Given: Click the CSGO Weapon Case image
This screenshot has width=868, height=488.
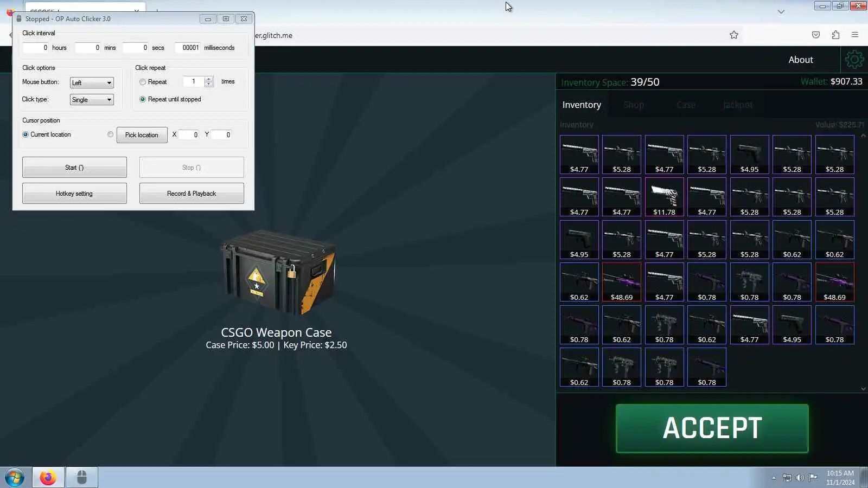Looking at the screenshot, I should 277,272.
